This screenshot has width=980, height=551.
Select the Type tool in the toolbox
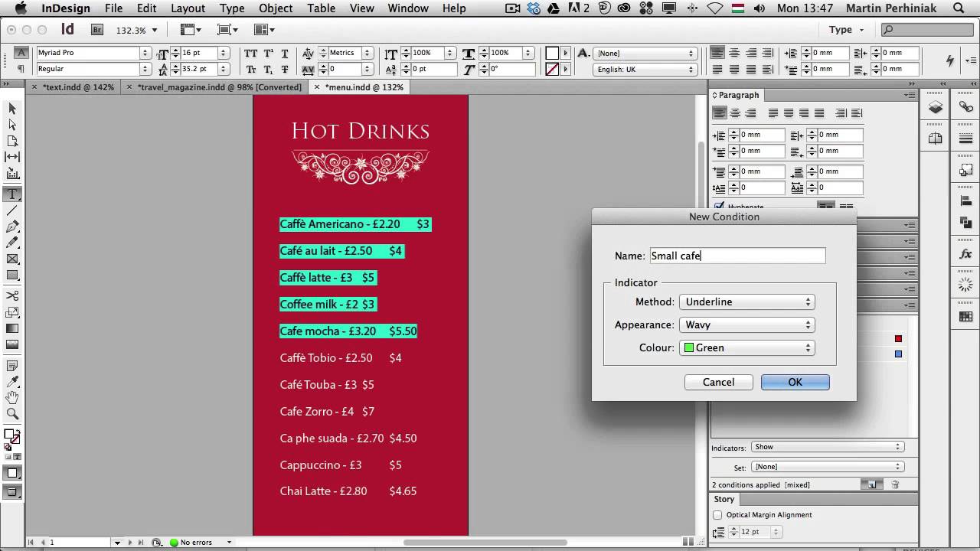12,194
